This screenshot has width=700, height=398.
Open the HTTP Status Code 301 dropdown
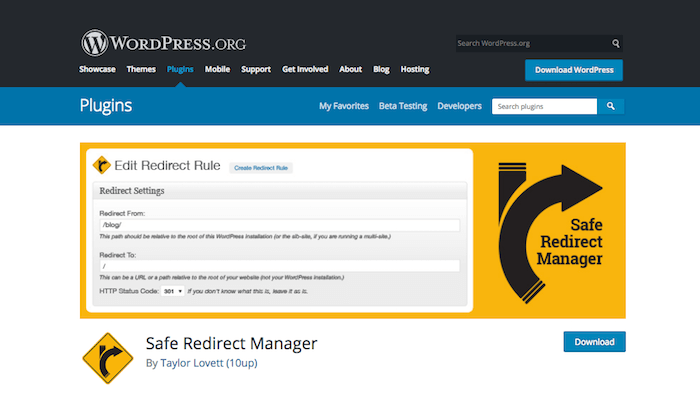(172, 291)
